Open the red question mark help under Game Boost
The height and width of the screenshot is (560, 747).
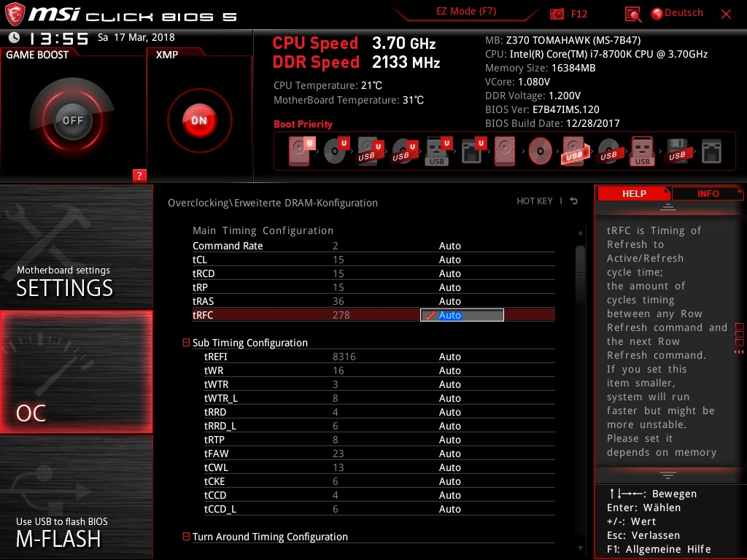coord(139,176)
